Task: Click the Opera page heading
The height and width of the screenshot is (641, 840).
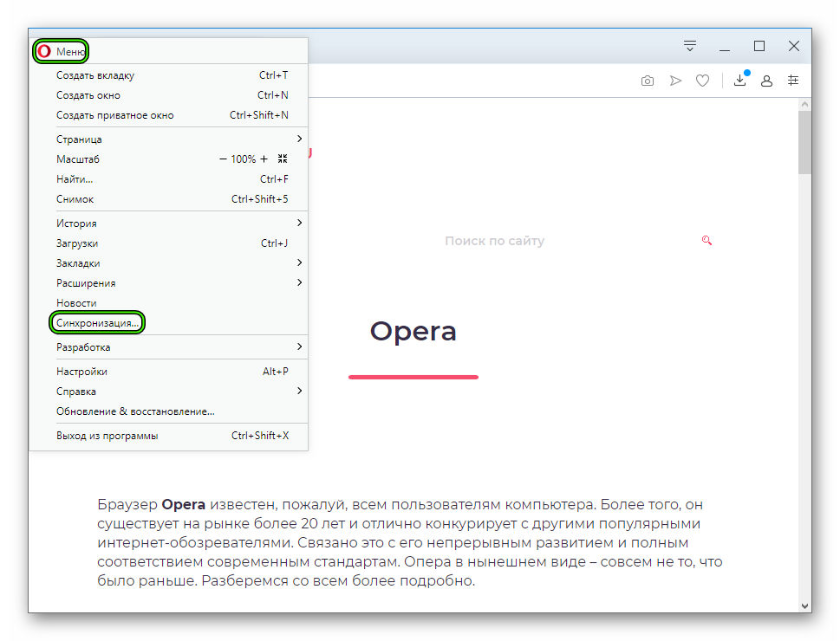Action: point(413,332)
